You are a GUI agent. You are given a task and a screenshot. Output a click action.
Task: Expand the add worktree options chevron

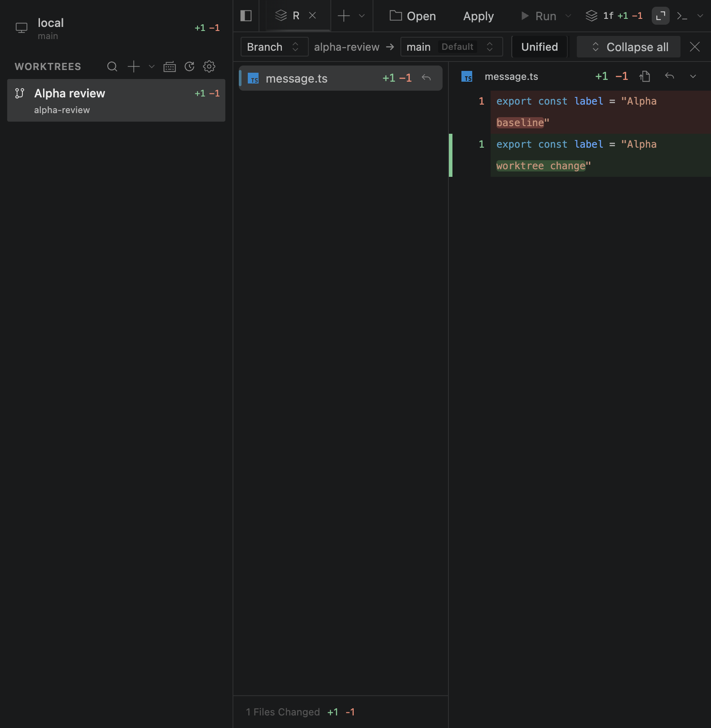coord(152,66)
